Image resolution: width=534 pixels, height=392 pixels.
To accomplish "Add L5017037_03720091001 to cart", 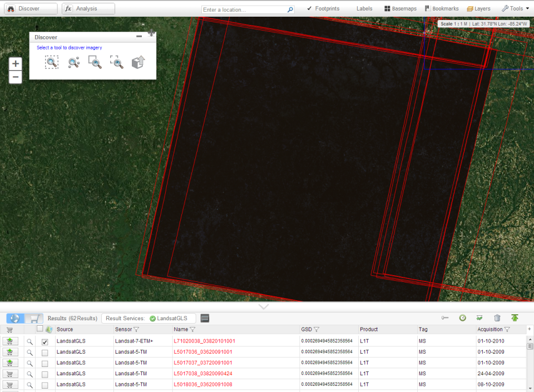I will [10, 363].
